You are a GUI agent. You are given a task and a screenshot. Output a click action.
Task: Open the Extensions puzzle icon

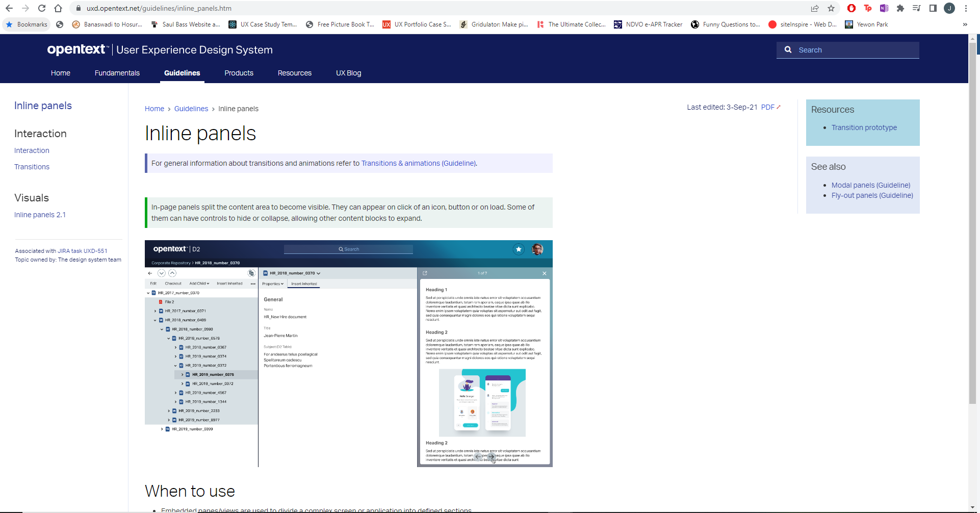click(900, 8)
